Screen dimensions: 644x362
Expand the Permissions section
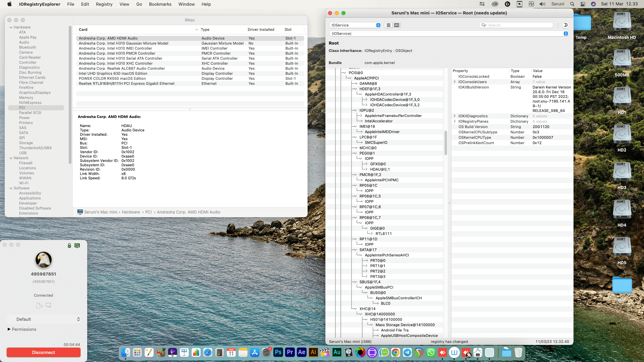[9, 329]
